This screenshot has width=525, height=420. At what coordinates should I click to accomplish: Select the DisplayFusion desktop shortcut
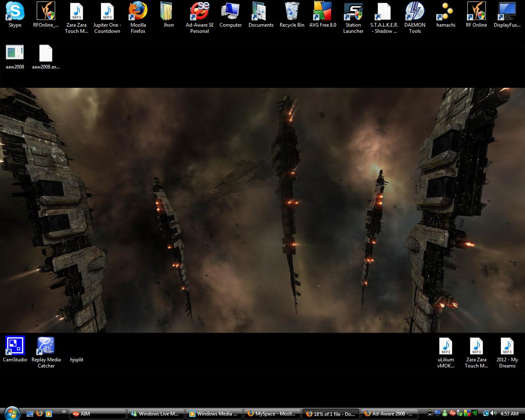(507, 15)
